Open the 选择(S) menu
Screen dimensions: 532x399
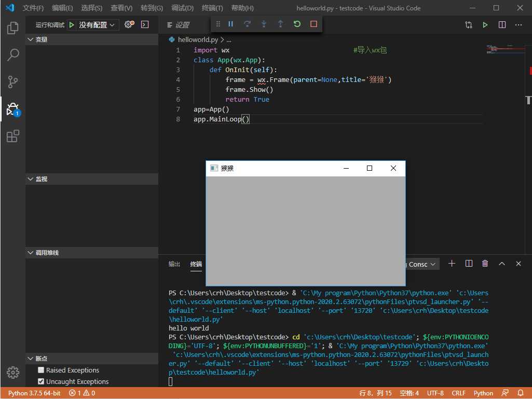91,8
